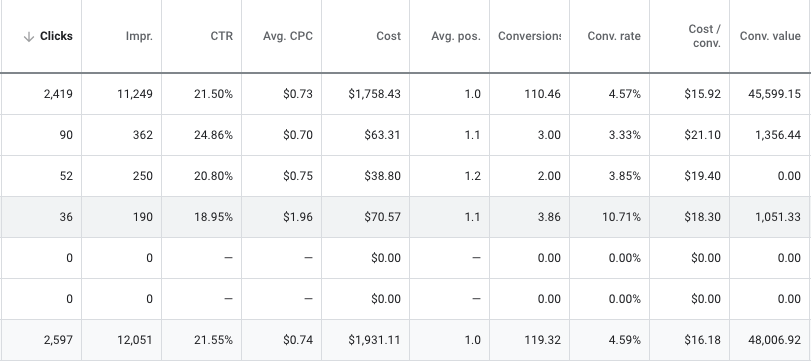Click the Conv. rate column header
The height and width of the screenshot is (361, 811).
(x=614, y=36)
